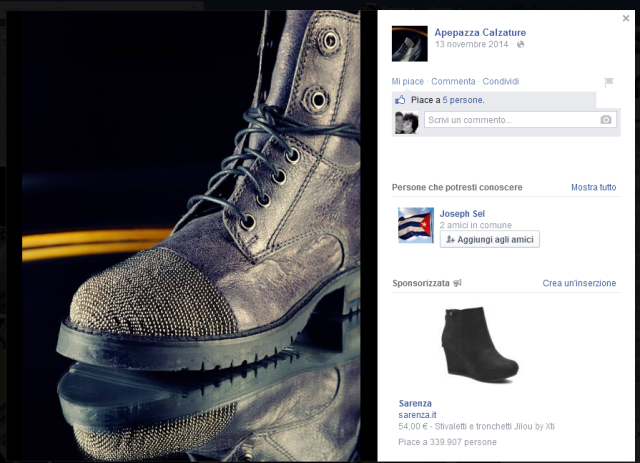Open Joseph Sel's flag profile picture

click(415, 225)
